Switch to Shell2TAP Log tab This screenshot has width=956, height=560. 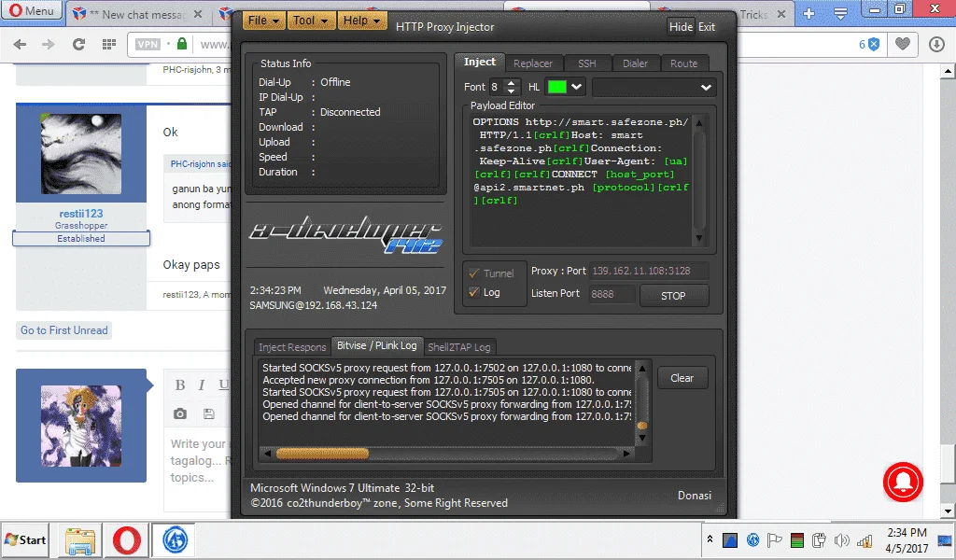pyautogui.click(x=458, y=347)
